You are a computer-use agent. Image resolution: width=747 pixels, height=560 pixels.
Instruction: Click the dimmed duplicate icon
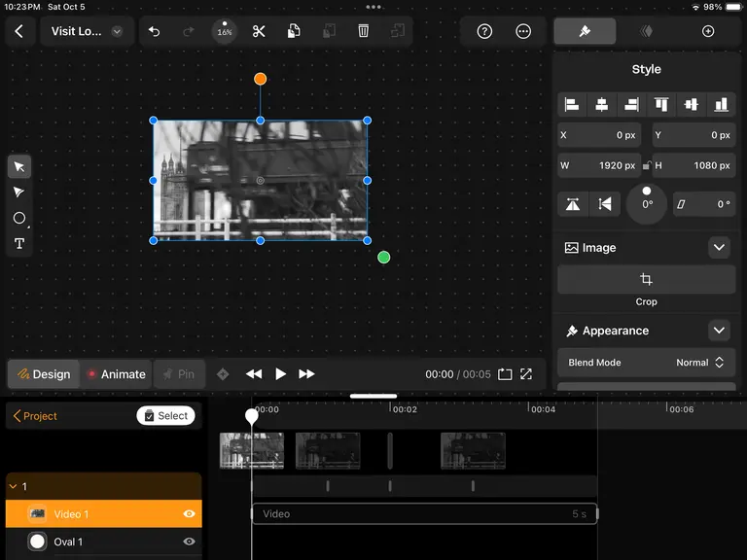tap(398, 31)
